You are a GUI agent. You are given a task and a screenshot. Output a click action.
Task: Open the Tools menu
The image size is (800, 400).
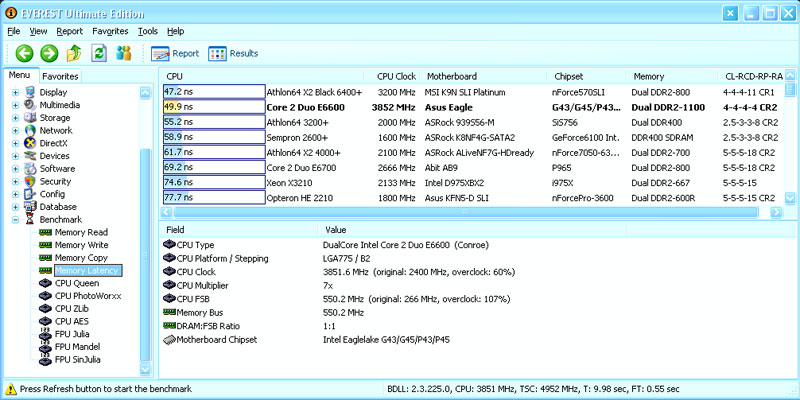click(x=148, y=31)
